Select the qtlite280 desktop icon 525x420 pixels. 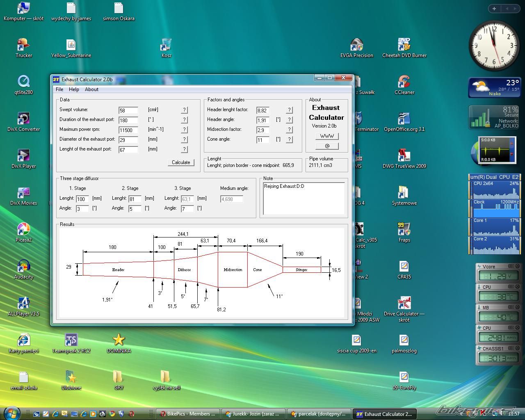tap(24, 84)
